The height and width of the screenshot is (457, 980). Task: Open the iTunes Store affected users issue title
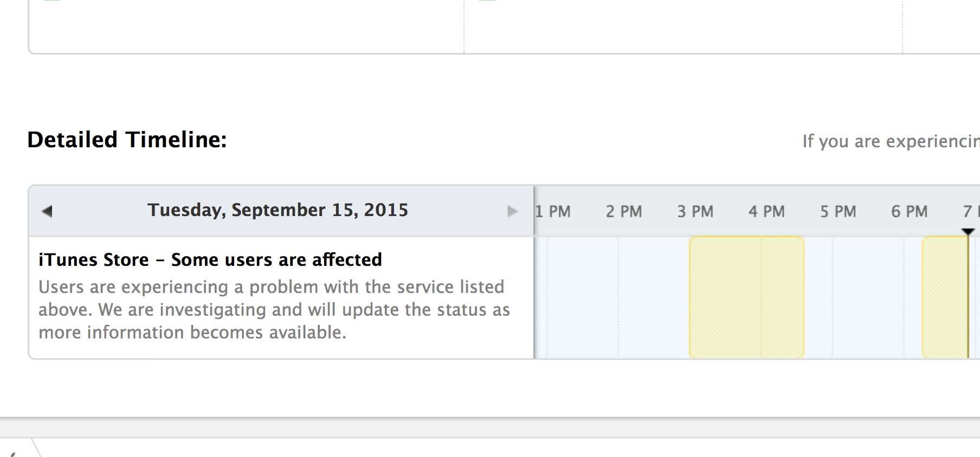210,260
